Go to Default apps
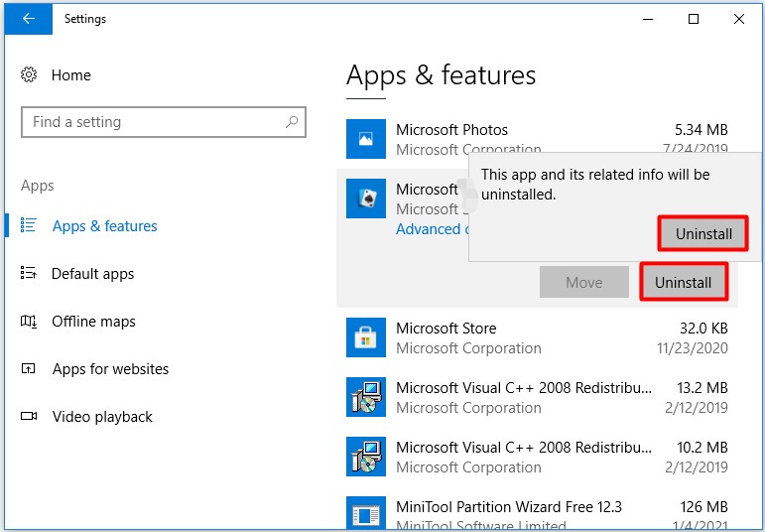765x532 pixels. [92, 274]
